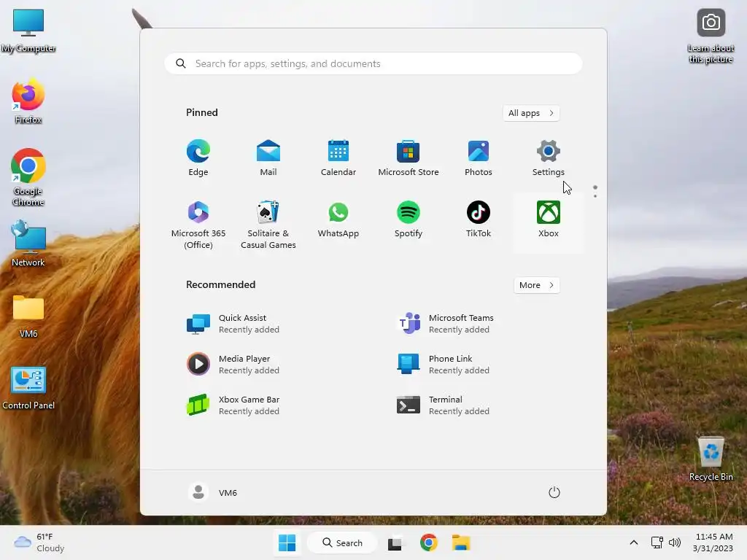The height and width of the screenshot is (560, 747).
Task: Open File Explorer from the taskbar
Action: [x=461, y=542]
